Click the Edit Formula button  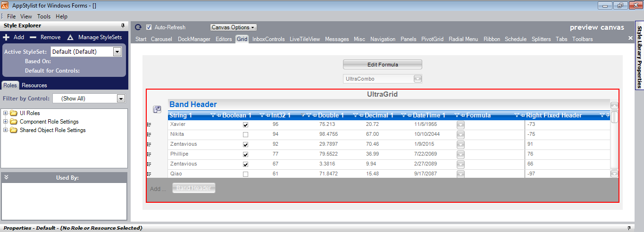pyautogui.click(x=382, y=65)
